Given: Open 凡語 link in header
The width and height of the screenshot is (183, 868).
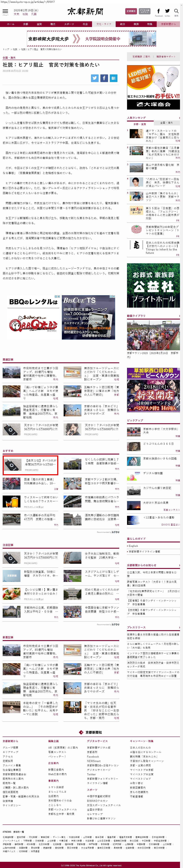Looking at the screenshot, I should (x=34, y=14).
